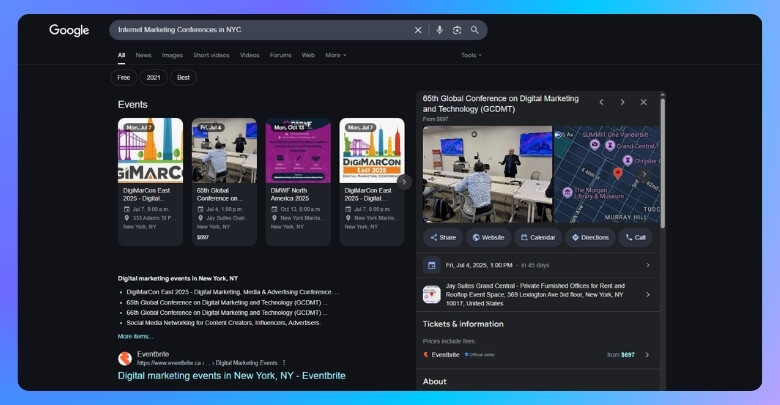Click the magnifying glass search icon
This screenshot has width=780, height=405.
475,30
